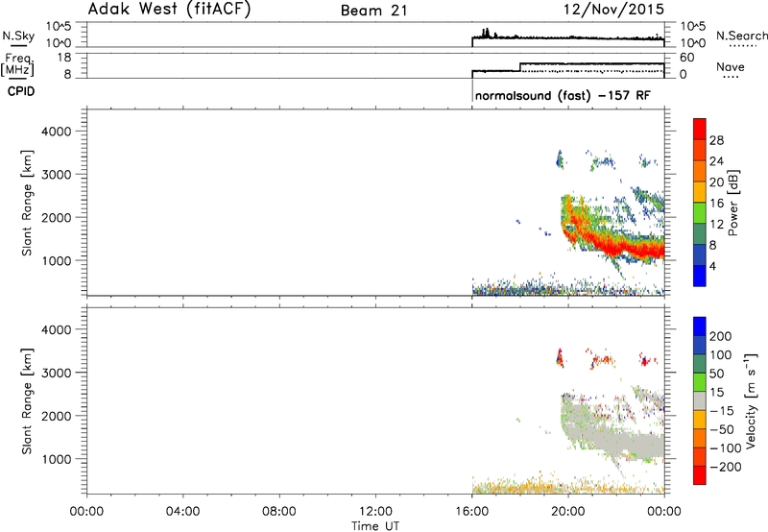Click the 'Nave' legend label
768x532 pixels.
click(731, 66)
